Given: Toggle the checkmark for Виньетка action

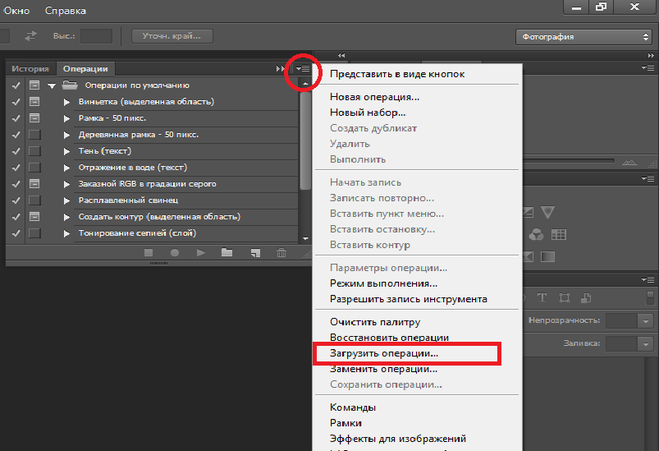Looking at the screenshot, I should point(16,103).
